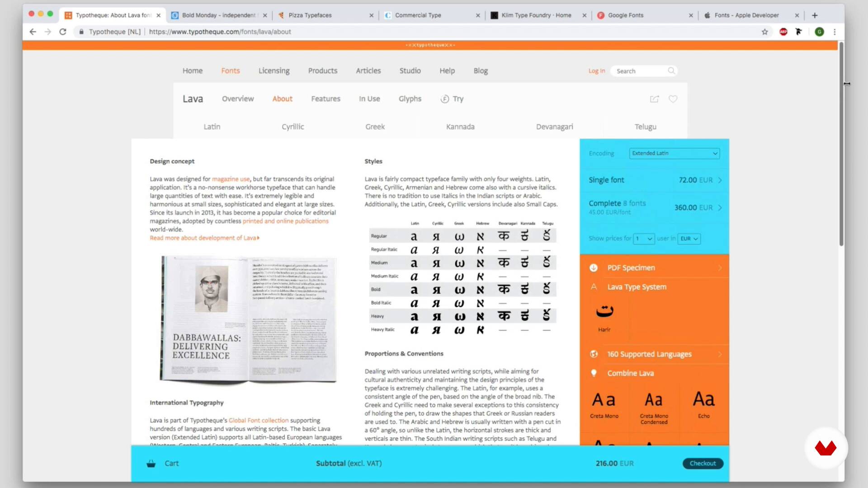
Task: Open the number of users dropdown
Action: [644, 239]
